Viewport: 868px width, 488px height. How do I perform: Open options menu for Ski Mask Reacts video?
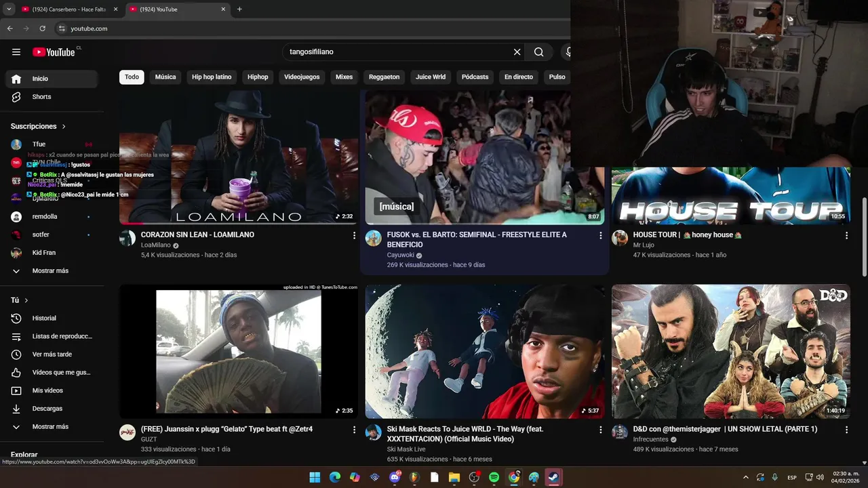(x=600, y=430)
